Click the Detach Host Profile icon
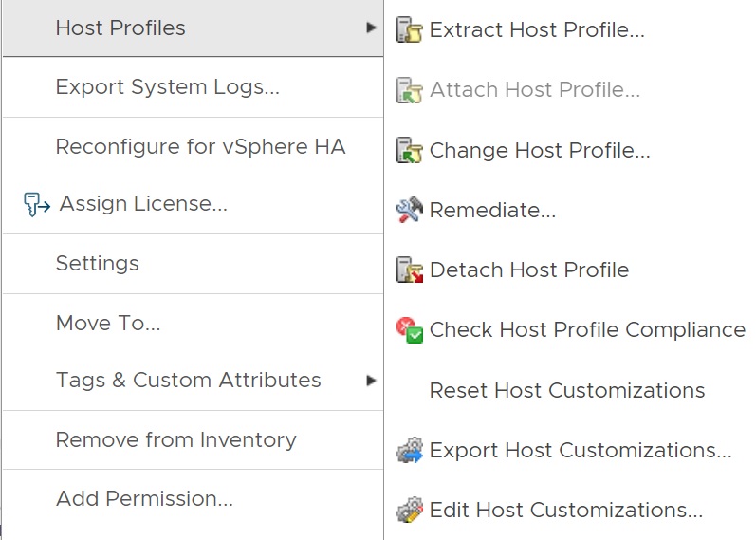The image size is (756, 540). 409,270
